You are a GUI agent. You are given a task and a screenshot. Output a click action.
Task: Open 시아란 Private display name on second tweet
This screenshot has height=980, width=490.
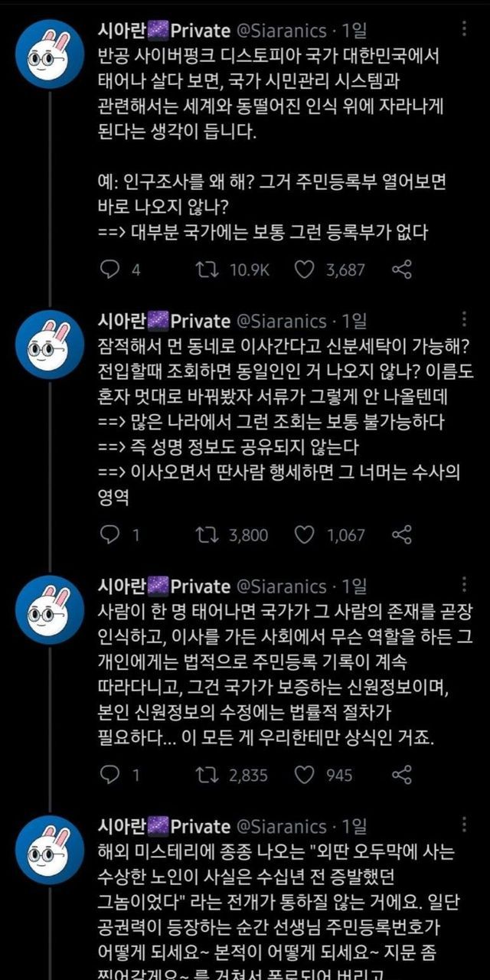coord(164,320)
